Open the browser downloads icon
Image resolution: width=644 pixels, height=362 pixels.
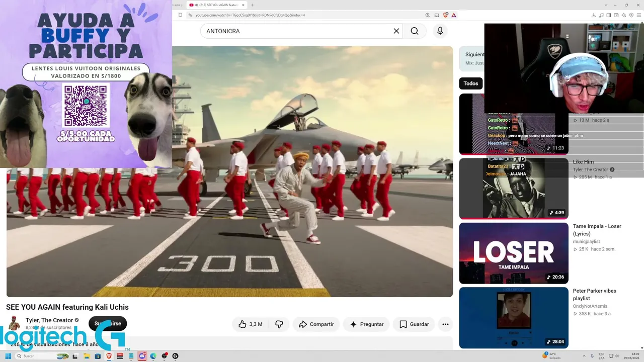(594, 15)
